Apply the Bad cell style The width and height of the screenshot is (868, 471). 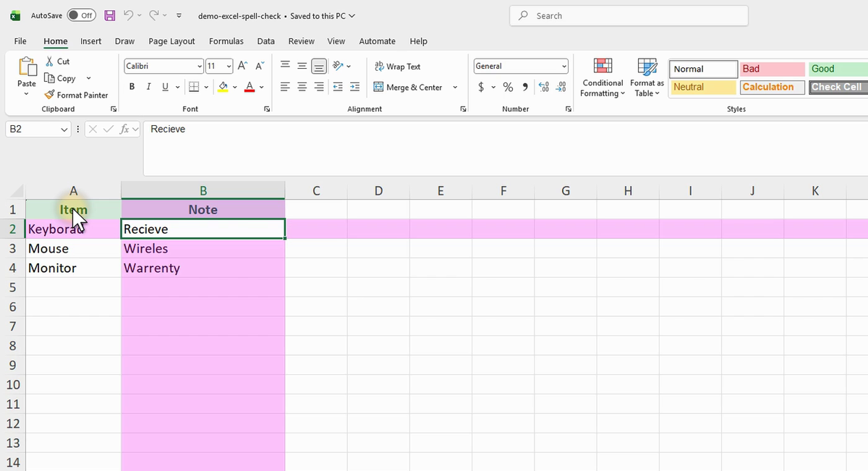773,69
